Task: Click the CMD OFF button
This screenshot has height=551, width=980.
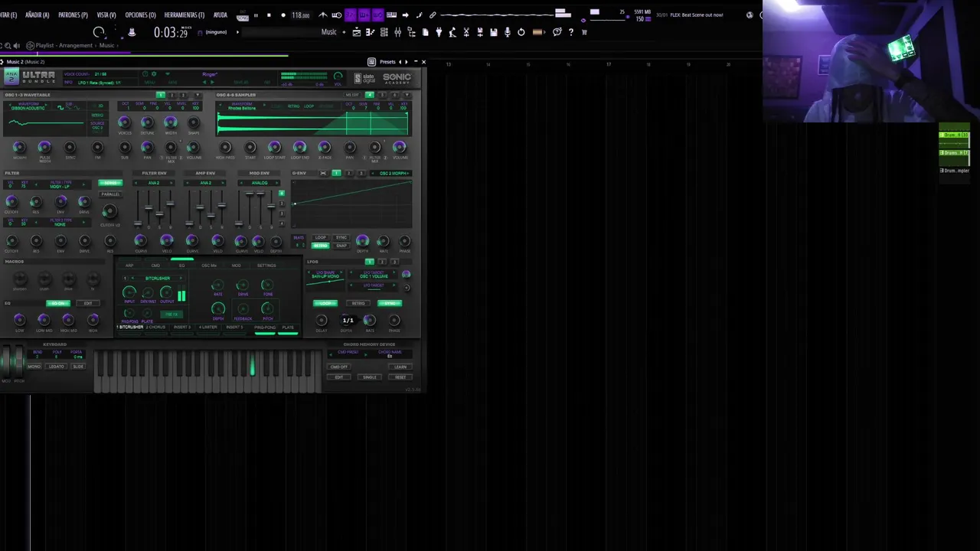Action: 339,367
